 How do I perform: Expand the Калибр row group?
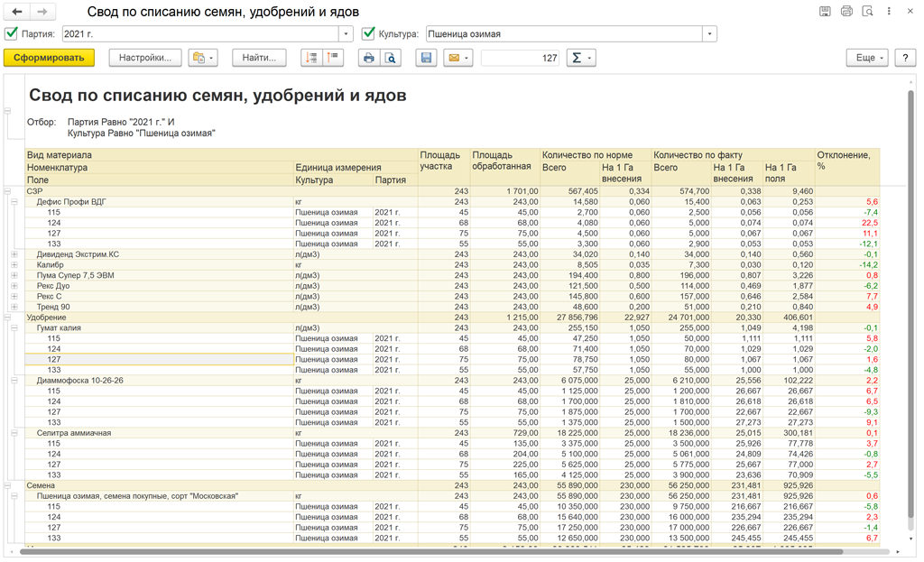coord(14,265)
